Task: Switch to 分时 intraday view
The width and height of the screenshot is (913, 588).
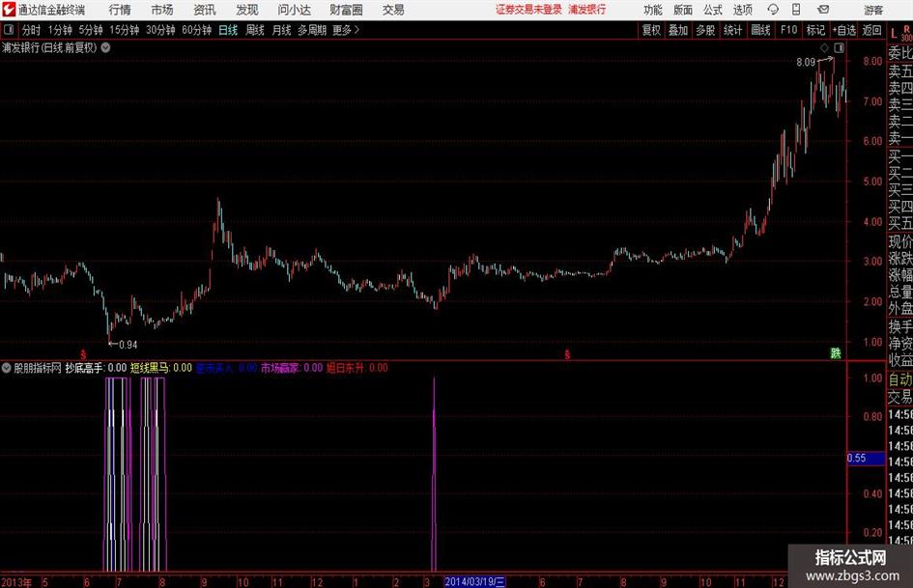Action: [x=32, y=30]
